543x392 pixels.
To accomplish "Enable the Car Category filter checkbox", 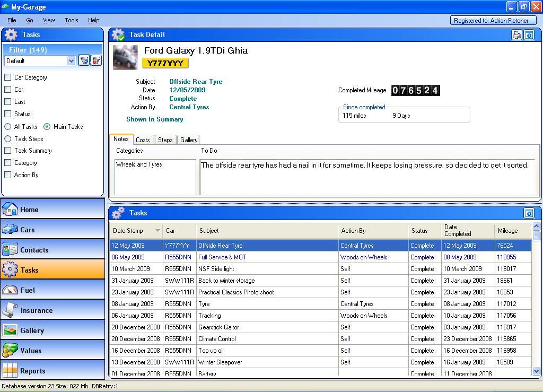I will pos(8,77).
